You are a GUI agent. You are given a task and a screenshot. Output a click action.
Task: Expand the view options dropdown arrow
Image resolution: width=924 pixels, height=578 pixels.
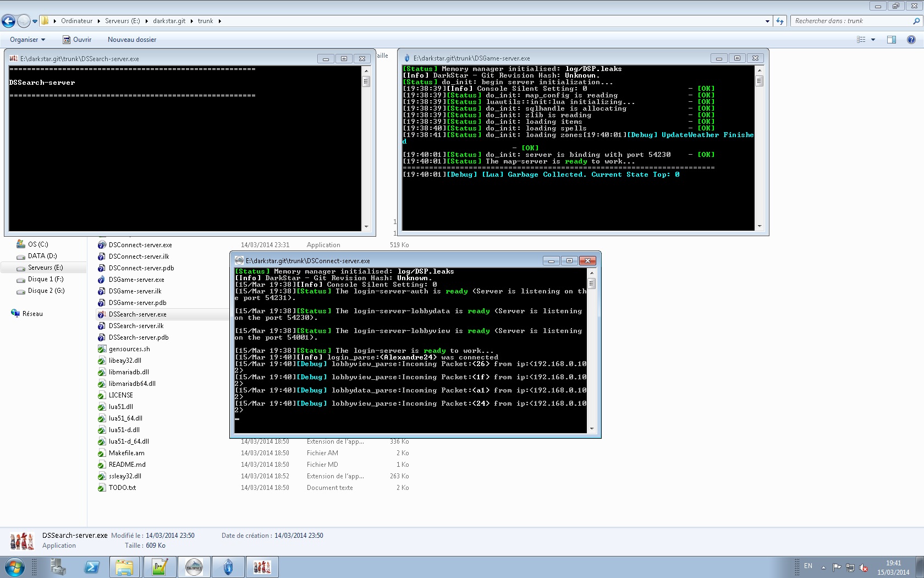pos(873,40)
